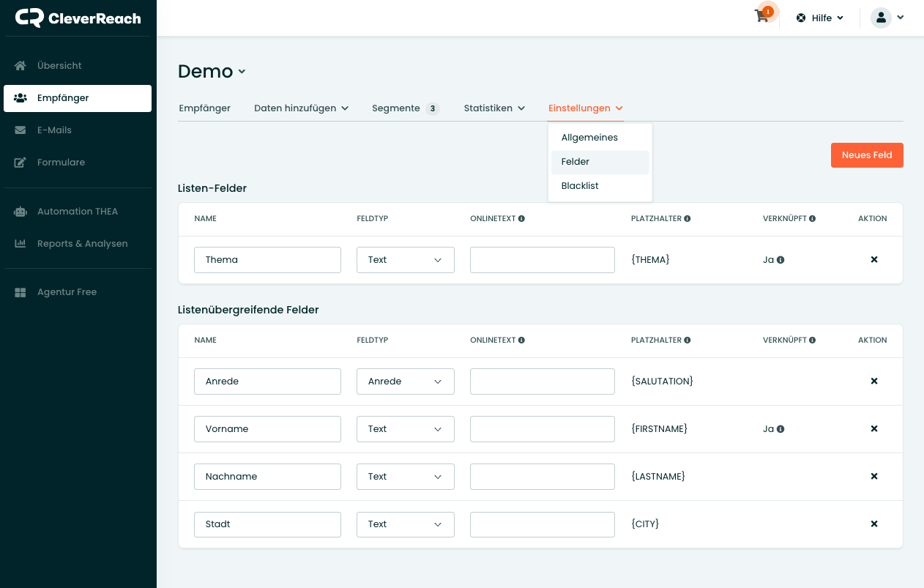
Task: Click the Neues Feld button
Action: (866, 155)
